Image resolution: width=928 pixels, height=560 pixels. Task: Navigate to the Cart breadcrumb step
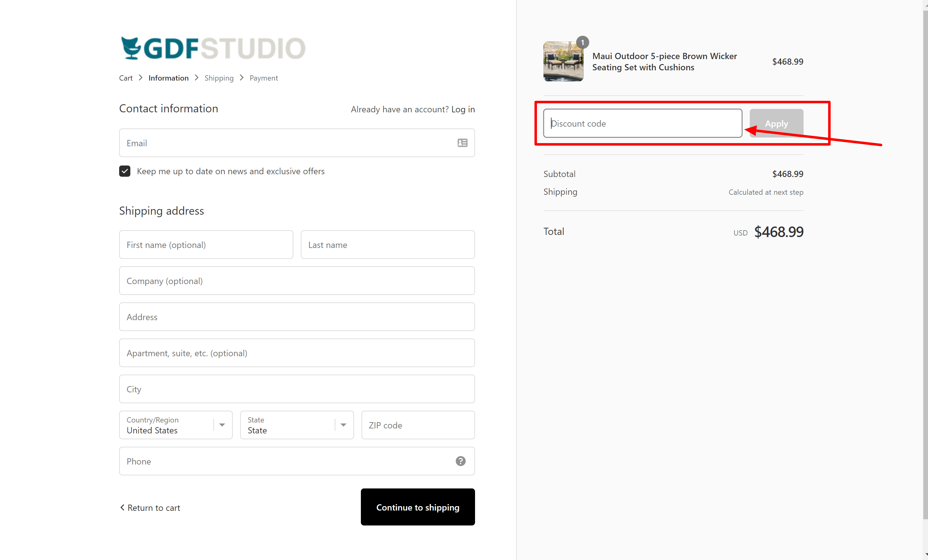(x=126, y=78)
